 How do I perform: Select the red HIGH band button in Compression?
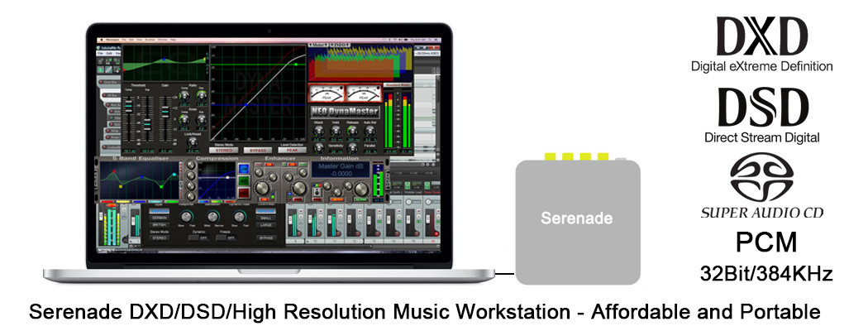244,193
